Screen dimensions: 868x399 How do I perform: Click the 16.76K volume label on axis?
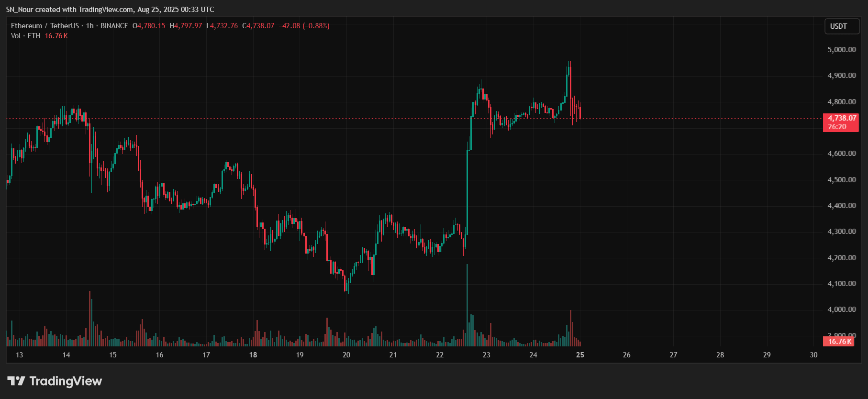click(x=839, y=342)
